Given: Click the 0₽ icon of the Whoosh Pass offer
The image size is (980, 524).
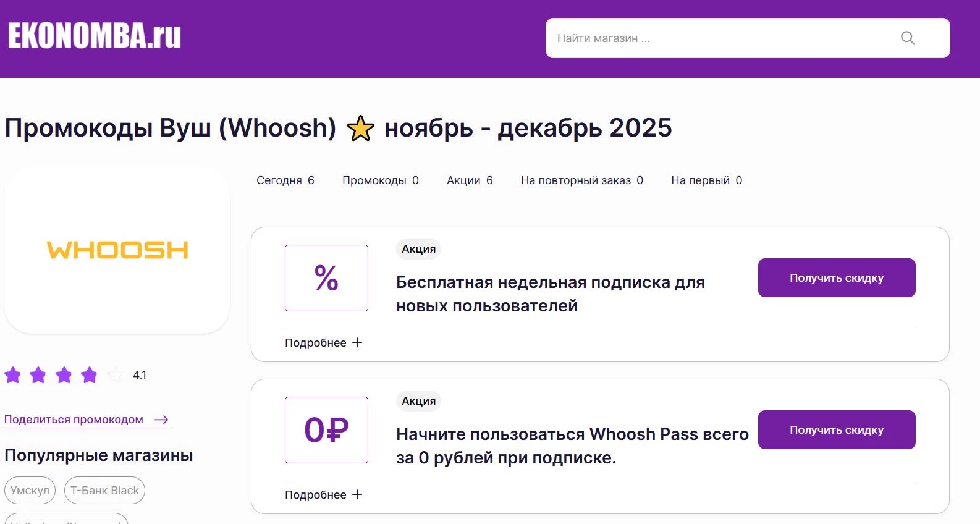Looking at the screenshot, I should (x=326, y=430).
